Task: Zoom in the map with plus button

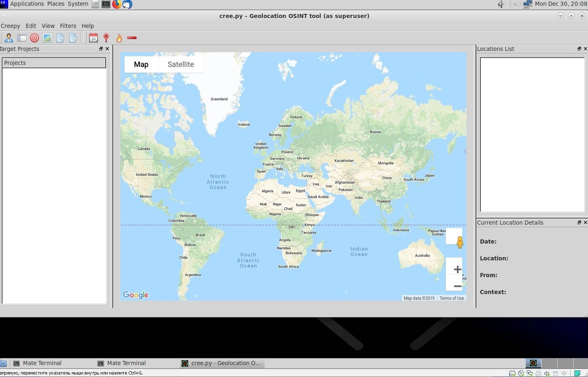Action: (457, 269)
